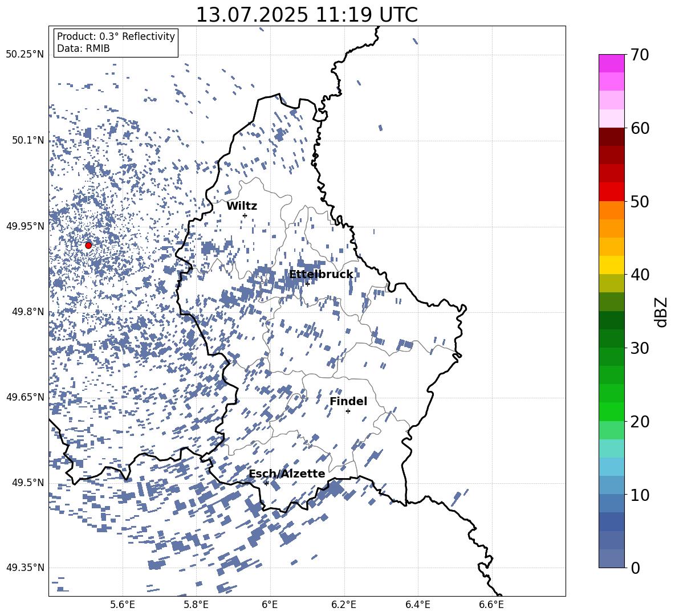
Task: Click the Ettelbruck city label
Action: pos(321,275)
